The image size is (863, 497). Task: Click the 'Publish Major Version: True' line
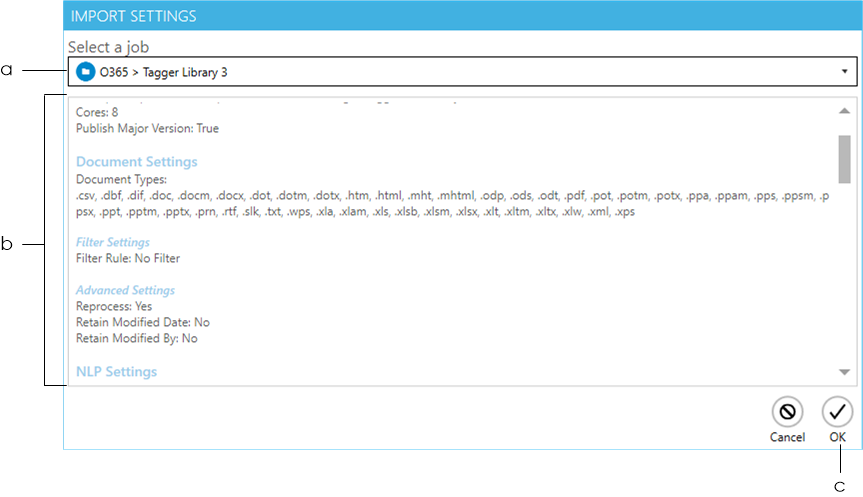(147, 128)
